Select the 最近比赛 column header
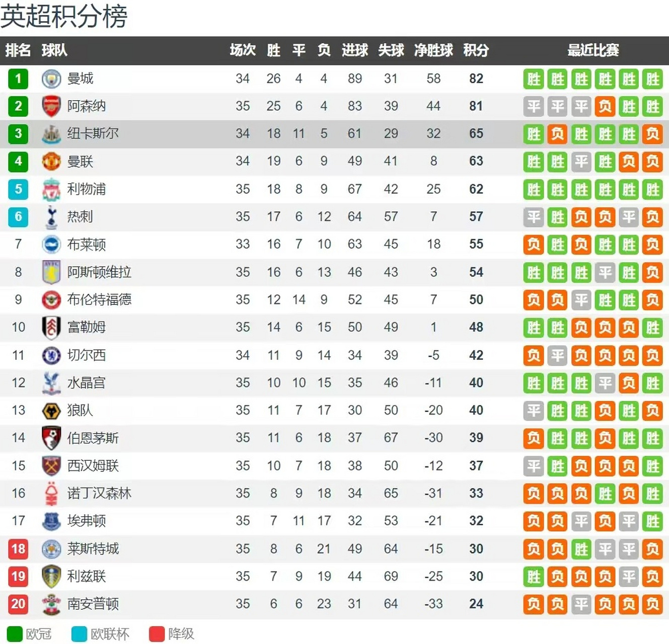This screenshot has height=644, width=669. [593, 50]
